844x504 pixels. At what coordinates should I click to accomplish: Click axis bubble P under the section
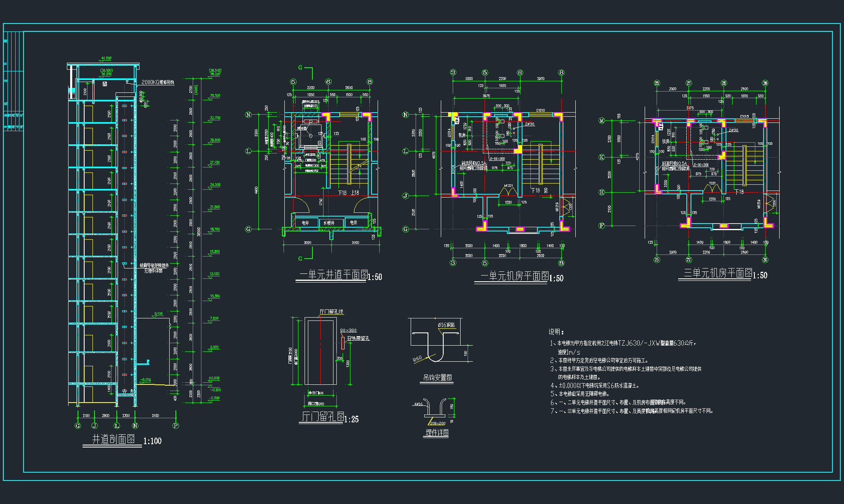(175, 426)
